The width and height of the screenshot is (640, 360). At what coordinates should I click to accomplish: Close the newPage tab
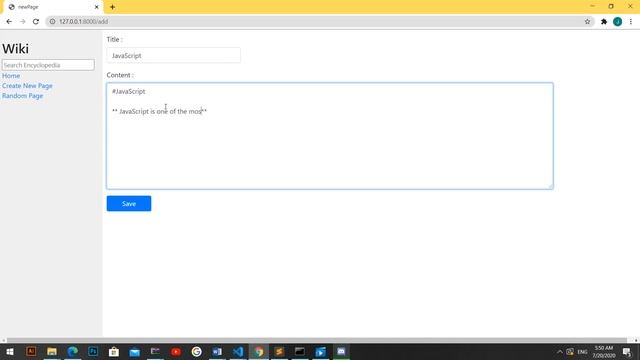(x=97, y=7)
